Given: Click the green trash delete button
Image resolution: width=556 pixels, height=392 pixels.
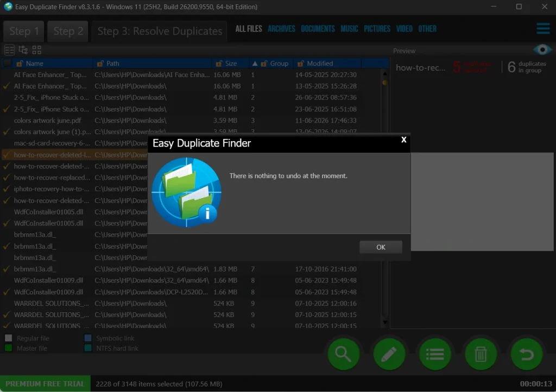Looking at the screenshot, I should coord(481,354).
